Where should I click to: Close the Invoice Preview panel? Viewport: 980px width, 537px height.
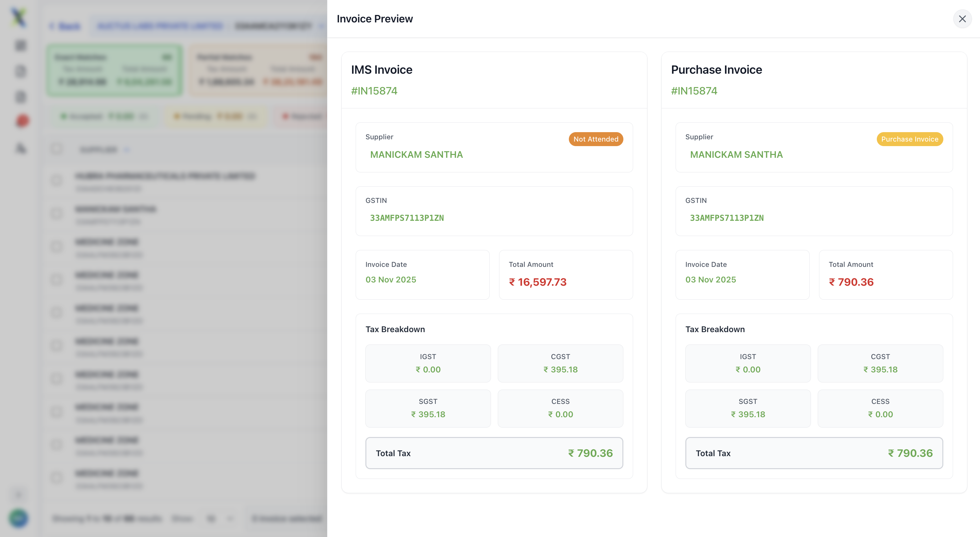(962, 19)
